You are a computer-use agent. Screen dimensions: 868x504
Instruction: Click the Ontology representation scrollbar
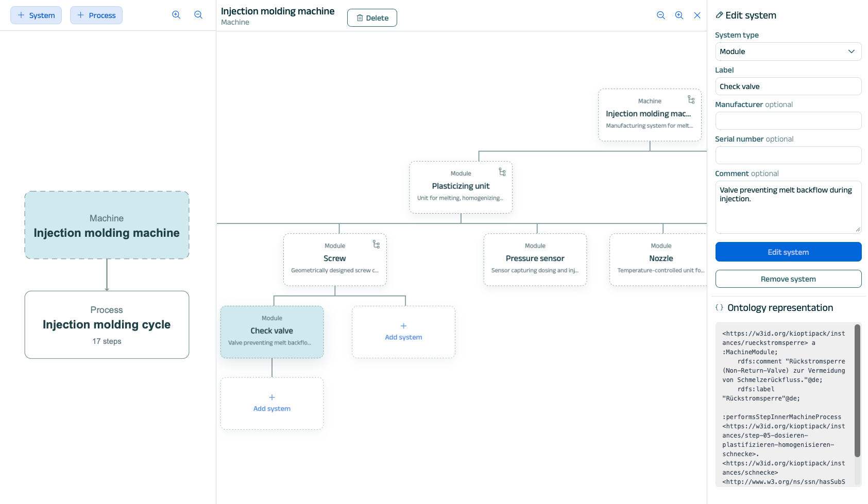pyautogui.click(x=857, y=391)
